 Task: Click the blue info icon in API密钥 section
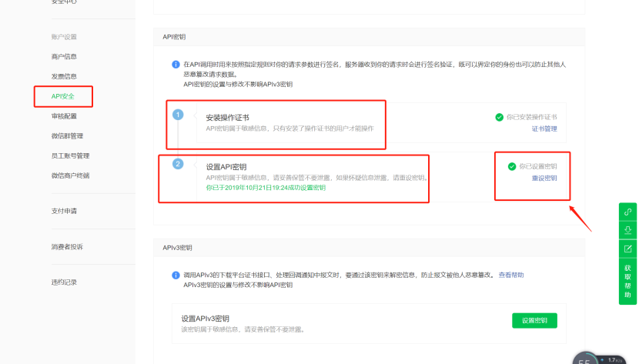(x=176, y=65)
